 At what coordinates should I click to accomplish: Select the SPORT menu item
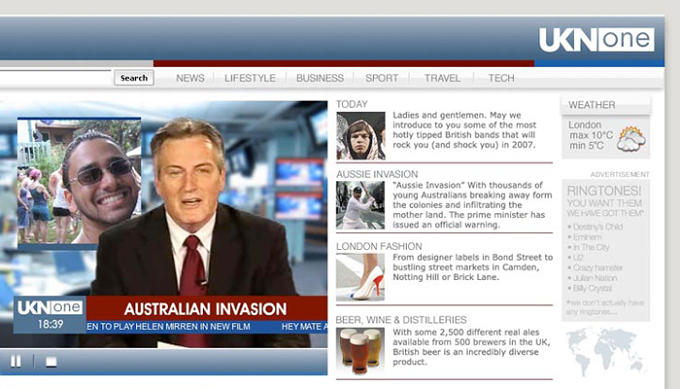tap(382, 78)
